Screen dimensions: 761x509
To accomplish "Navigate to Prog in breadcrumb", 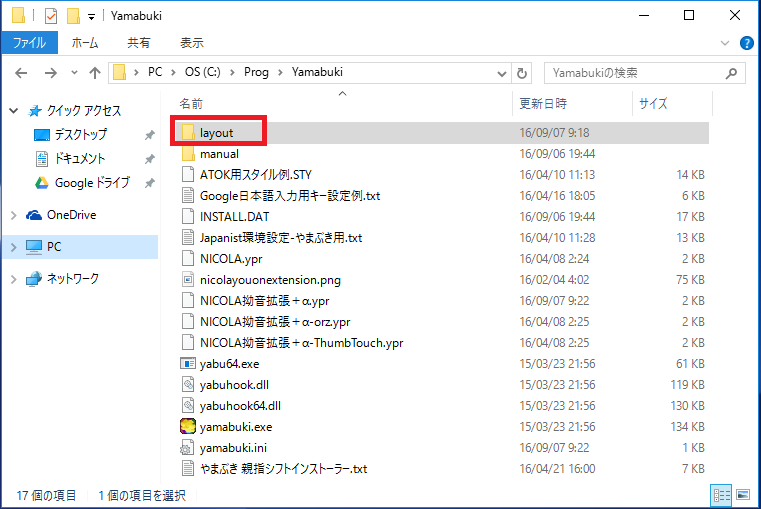I will 256,72.
